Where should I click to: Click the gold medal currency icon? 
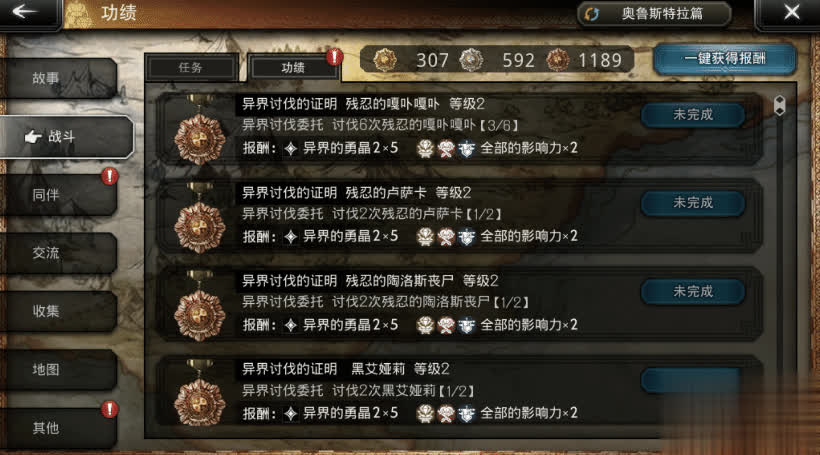pyautogui.click(x=385, y=60)
